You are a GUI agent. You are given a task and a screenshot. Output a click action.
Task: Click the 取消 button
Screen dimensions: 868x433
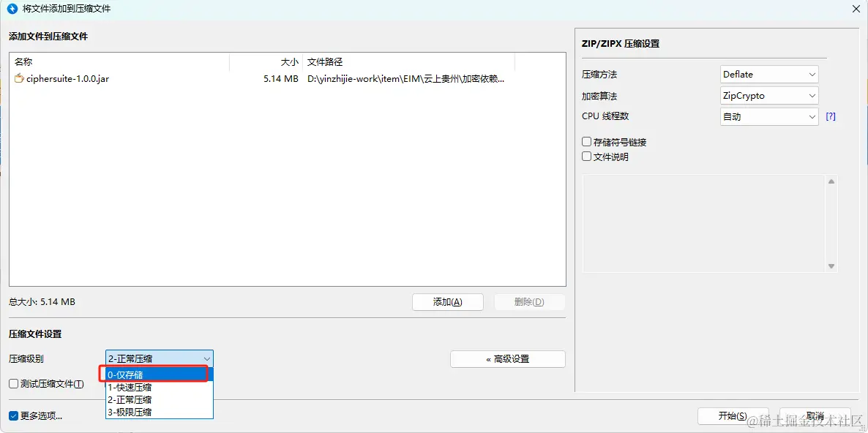[x=815, y=415]
